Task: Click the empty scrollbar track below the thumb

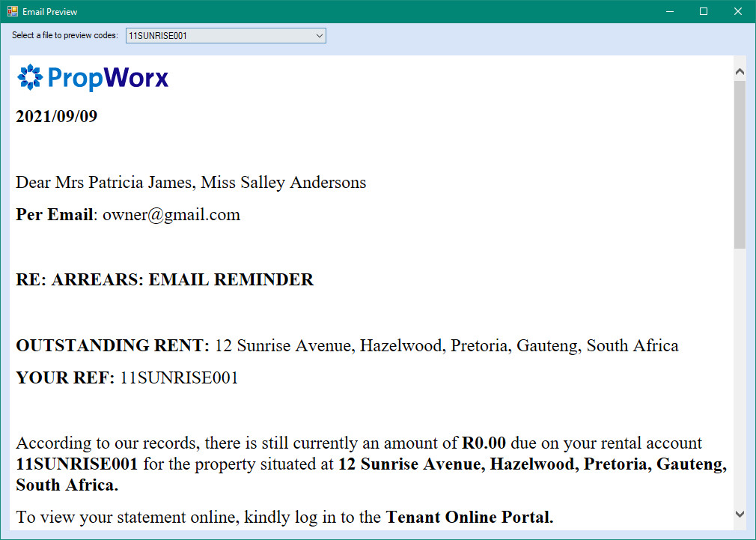Action: tap(740, 374)
